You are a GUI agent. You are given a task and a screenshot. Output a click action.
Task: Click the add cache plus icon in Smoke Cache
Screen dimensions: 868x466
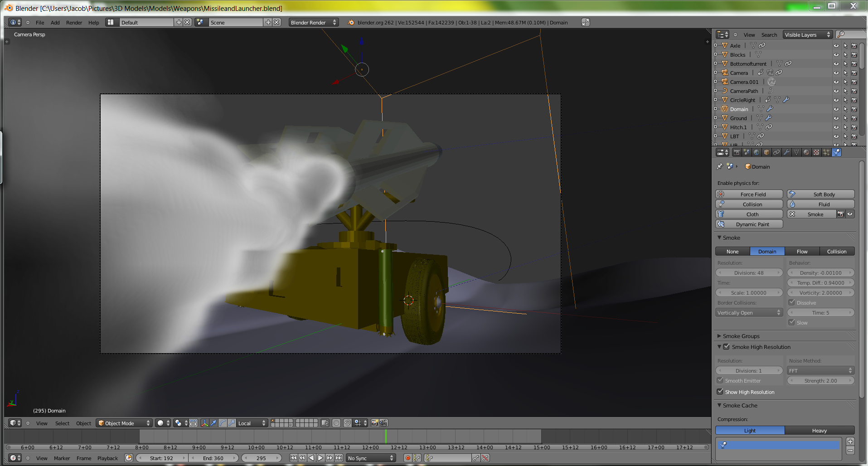point(850,442)
